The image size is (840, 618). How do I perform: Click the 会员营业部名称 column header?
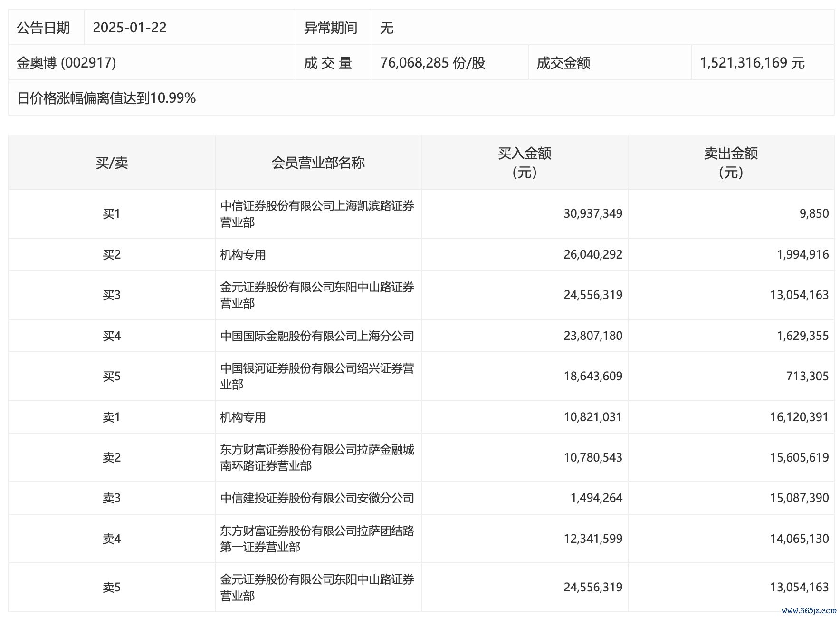pos(318,163)
